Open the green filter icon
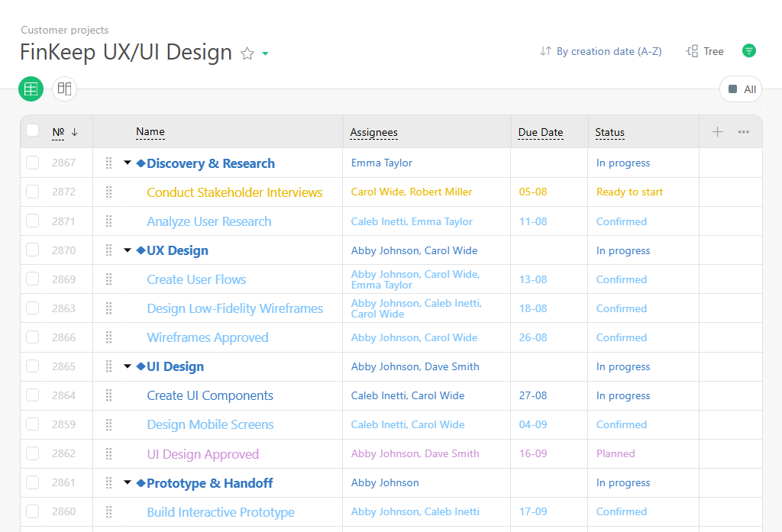 tap(748, 51)
